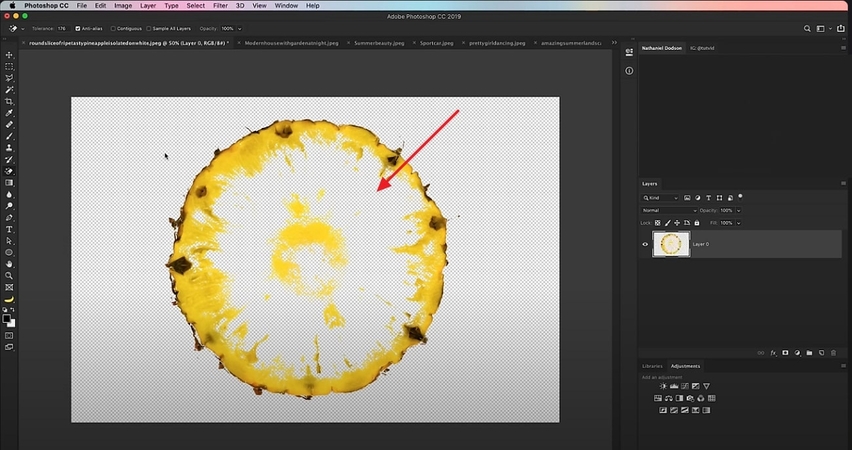Select the Dodge tool
The width and height of the screenshot is (852, 450).
coord(9,206)
